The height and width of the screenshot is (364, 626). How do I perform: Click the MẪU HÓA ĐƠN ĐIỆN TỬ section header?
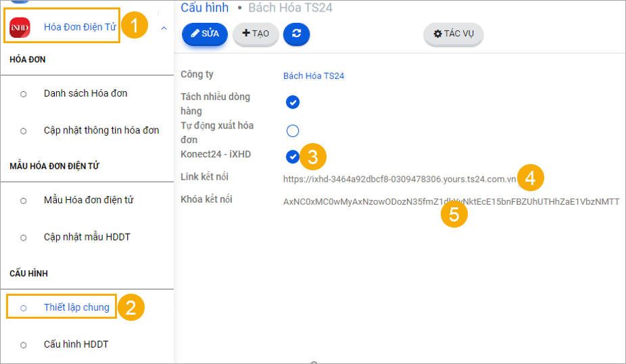54,166
